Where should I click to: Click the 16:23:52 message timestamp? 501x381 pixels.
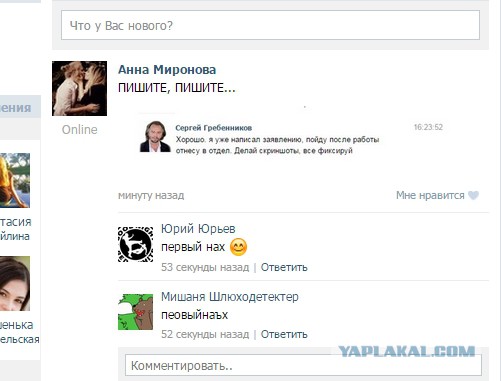tap(428, 127)
